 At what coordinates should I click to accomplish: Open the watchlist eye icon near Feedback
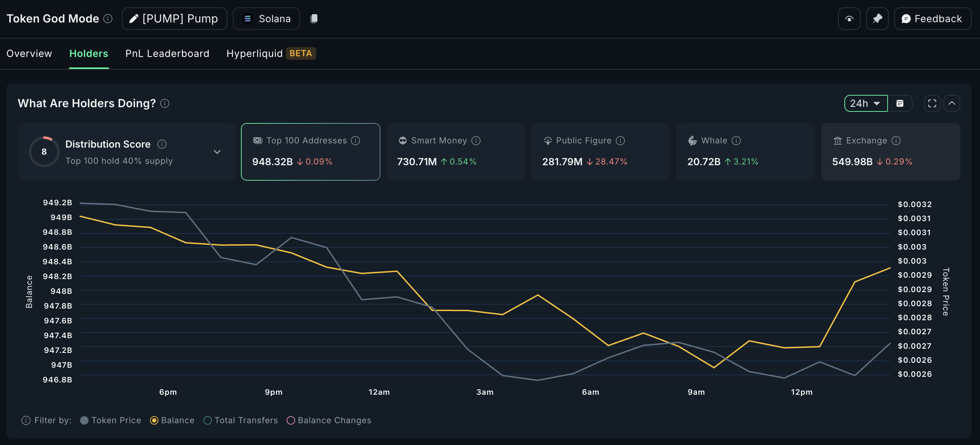point(849,18)
